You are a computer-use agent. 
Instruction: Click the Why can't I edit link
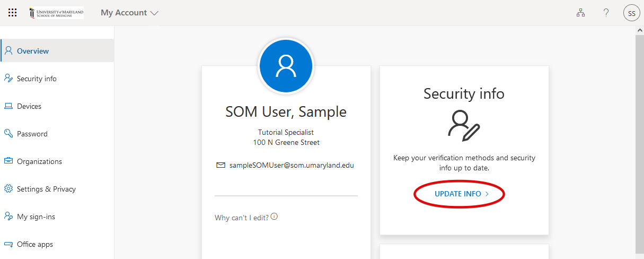click(x=242, y=218)
